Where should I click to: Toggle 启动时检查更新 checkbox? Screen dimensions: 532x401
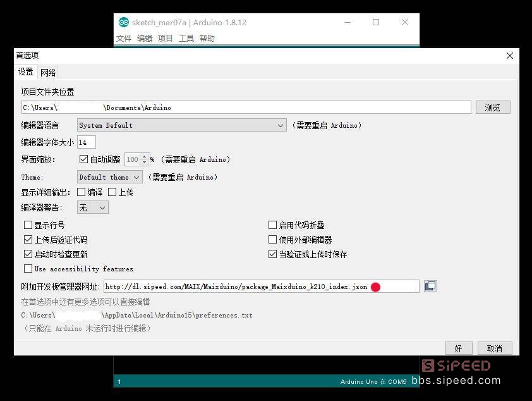tap(28, 254)
